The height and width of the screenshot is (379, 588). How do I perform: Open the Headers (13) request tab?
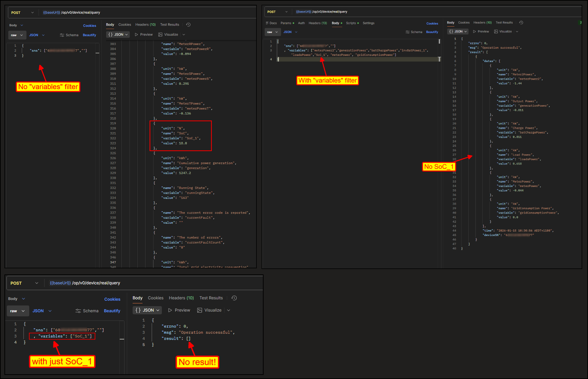pos(318,23)
